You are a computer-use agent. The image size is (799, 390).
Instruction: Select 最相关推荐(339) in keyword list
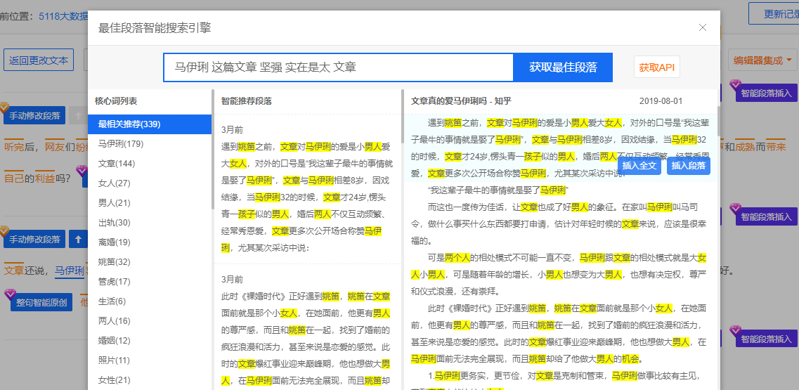pyautogui.click(x=149, y=124)
